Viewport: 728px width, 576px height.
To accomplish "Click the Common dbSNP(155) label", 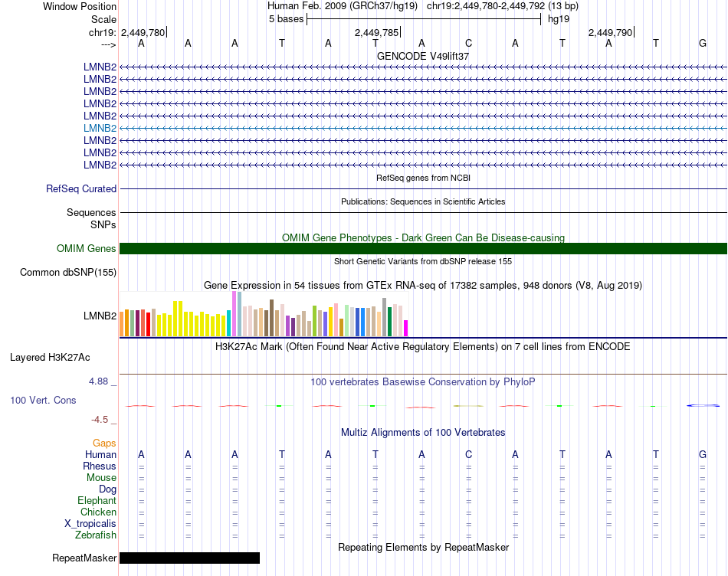I will click(68, 273).
